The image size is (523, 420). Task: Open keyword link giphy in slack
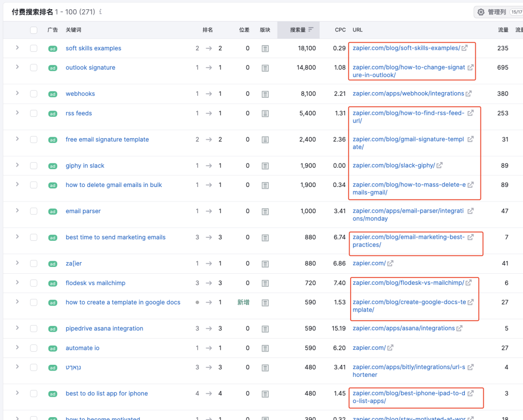85,166
